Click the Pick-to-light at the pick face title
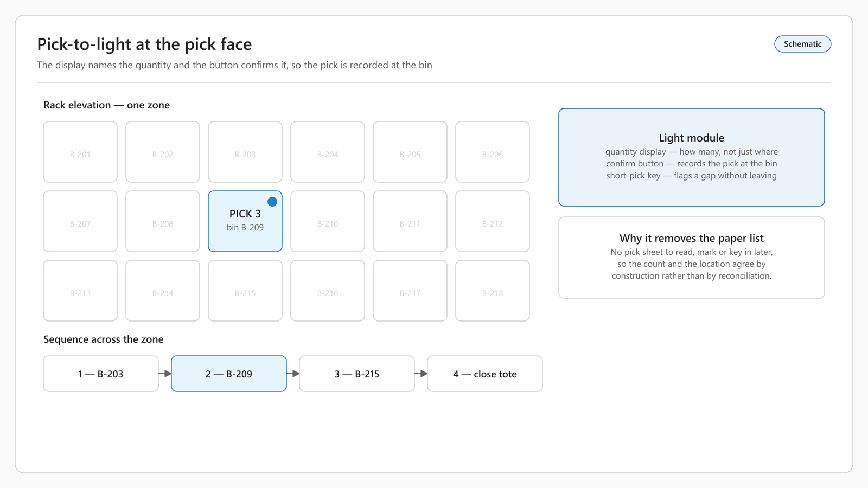Viewport: 868px width, 488px height. [144, 44]
